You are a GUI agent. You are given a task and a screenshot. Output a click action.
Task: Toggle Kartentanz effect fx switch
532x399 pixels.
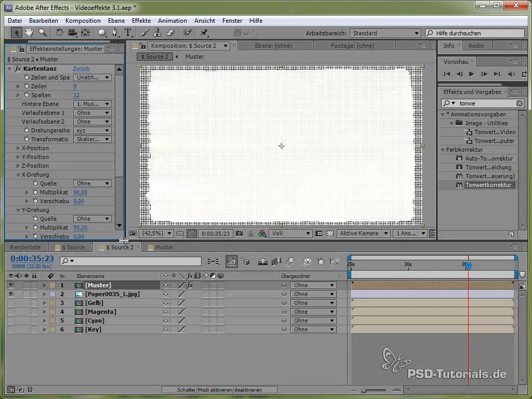(18, 69)
